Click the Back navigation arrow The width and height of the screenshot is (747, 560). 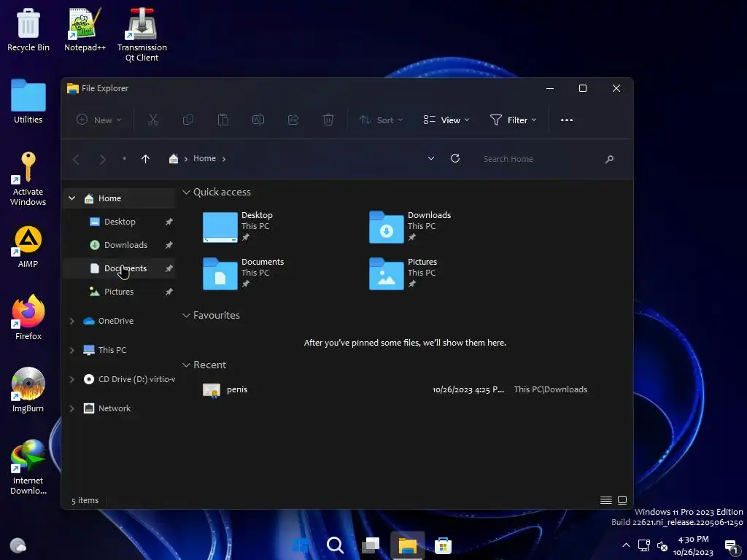point(76,159)
